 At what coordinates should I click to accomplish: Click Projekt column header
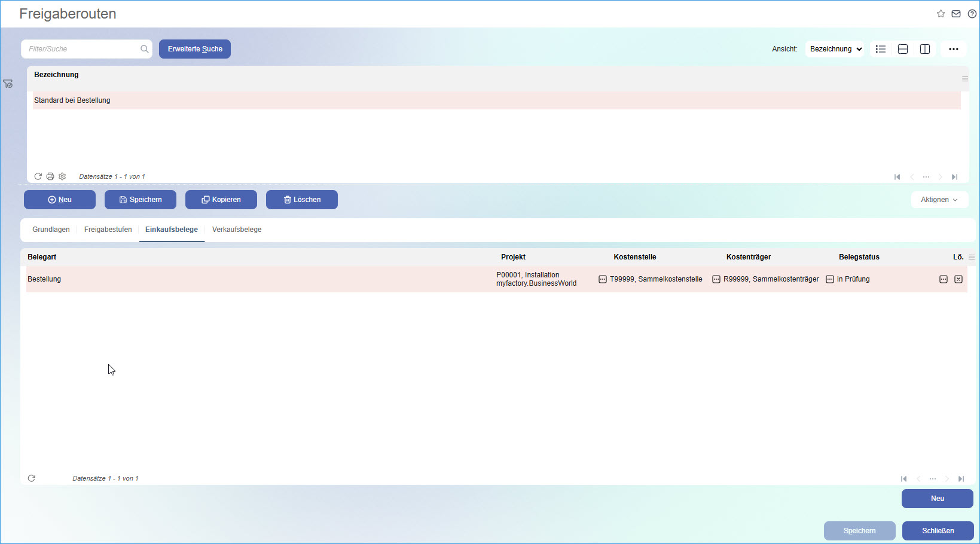pyautogui.click(x=513, y=257)
